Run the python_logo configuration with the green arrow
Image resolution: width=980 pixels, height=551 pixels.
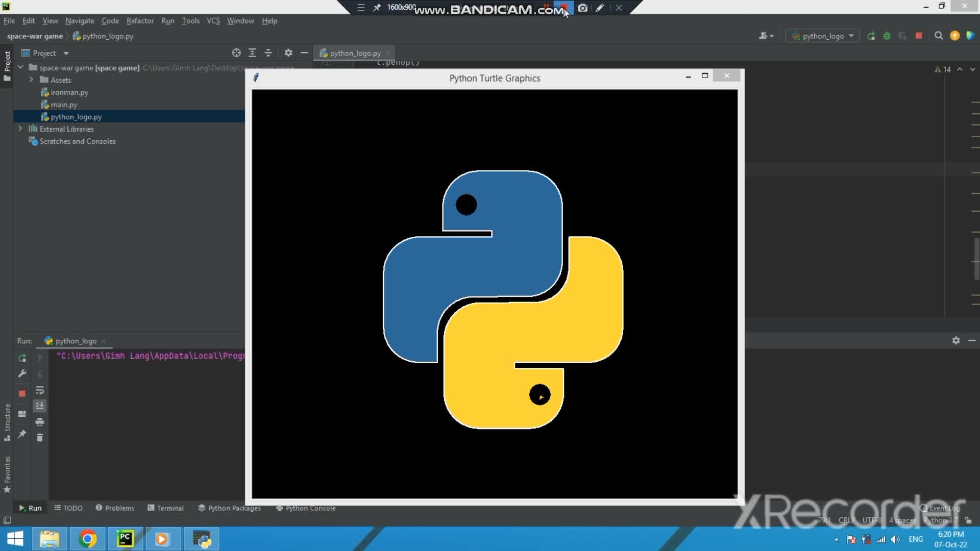pos(871,36)
